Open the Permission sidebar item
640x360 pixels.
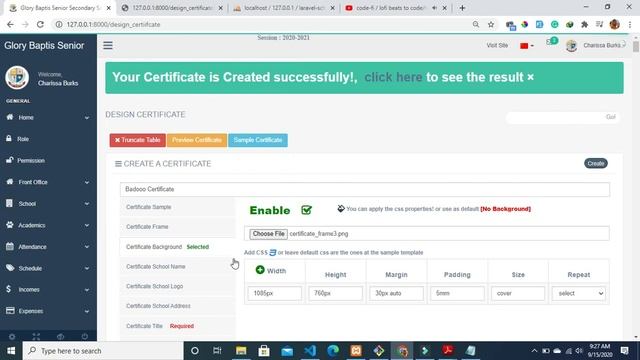tap(48, 160)
